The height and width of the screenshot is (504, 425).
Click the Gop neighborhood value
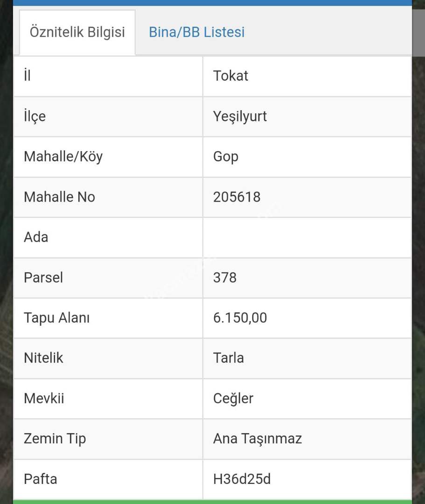[226, 157]
